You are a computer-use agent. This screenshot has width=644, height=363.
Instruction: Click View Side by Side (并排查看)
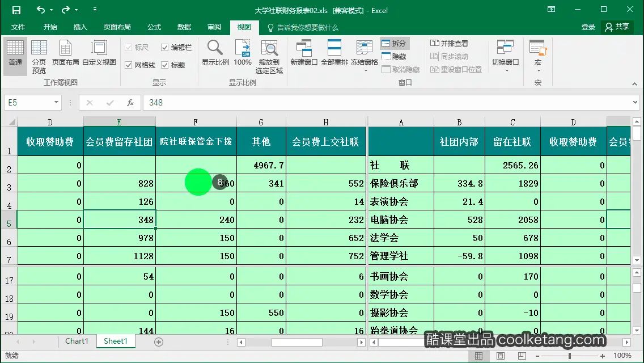450,43
